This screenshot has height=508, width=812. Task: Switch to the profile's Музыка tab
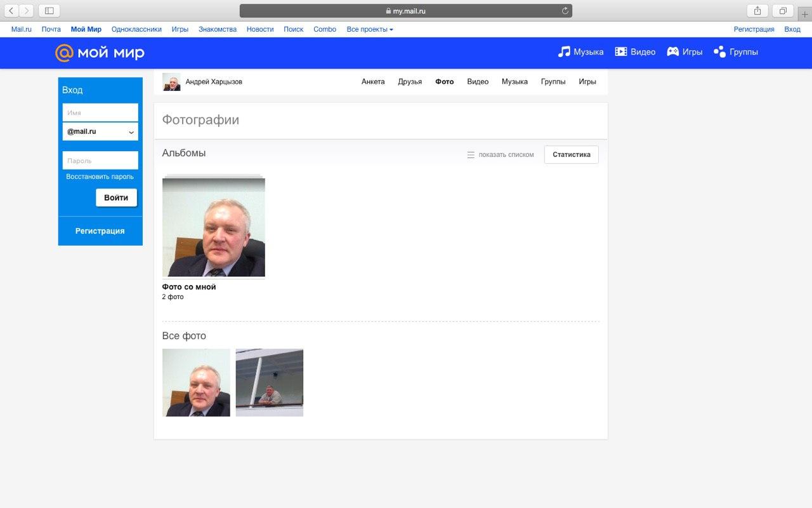(514, 82)
